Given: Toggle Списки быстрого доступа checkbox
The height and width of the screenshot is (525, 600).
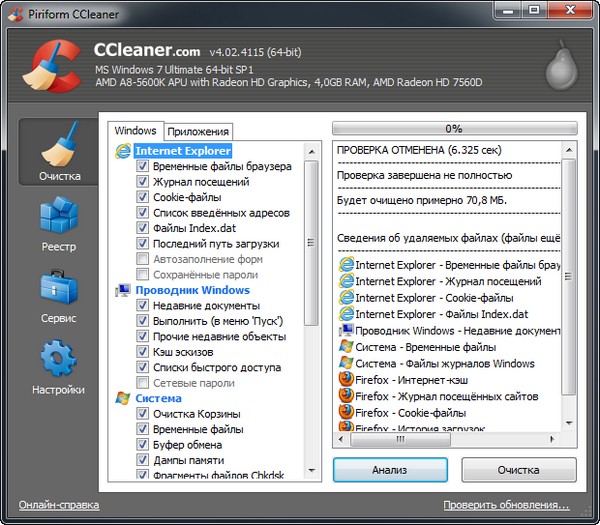Looking at the screenshot, I should coord(142,367).
